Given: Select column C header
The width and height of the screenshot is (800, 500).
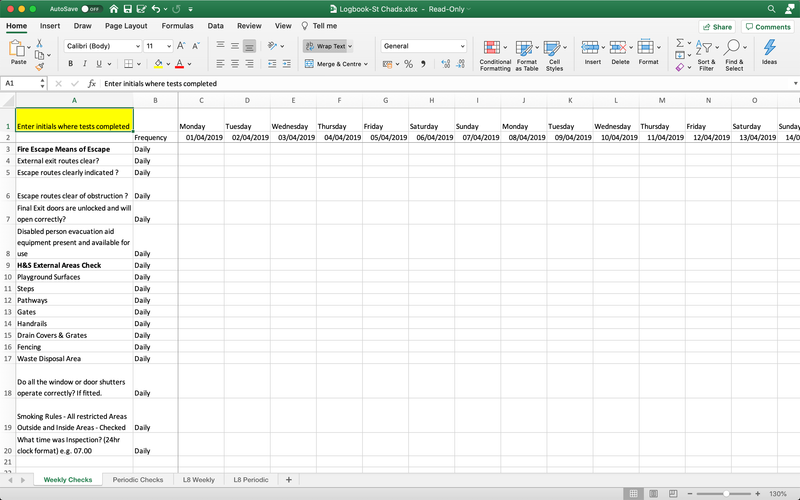Looking at the screenshot, I should coord(202,101).
